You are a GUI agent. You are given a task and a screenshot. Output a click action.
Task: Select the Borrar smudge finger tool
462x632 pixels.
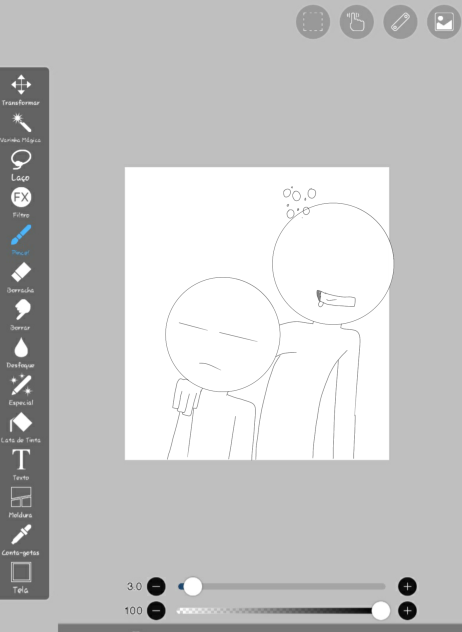coord(21,315)
